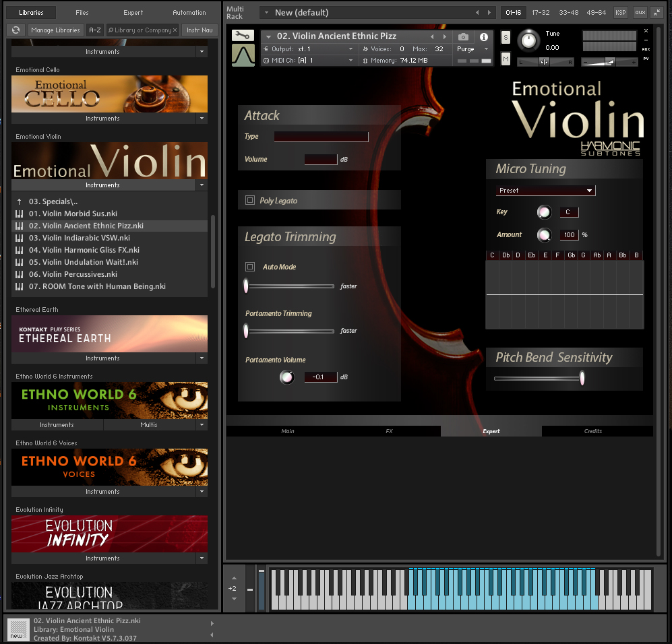The width and height of the screenshot is (672, 644).
Task: Open the instrument Credits tab
Action: coord(593,431)
